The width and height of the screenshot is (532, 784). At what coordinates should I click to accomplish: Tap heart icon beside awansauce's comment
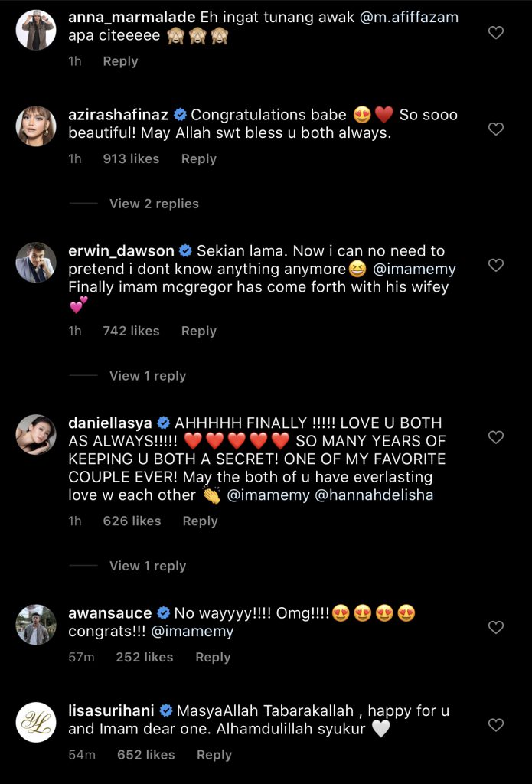pos(496,628)
